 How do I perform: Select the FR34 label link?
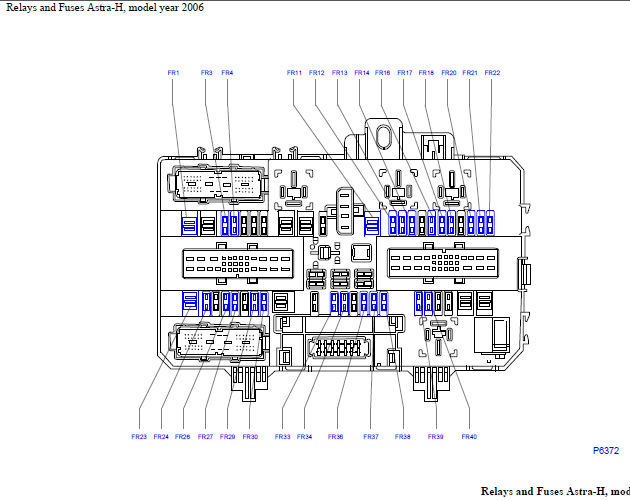(305, 437)
